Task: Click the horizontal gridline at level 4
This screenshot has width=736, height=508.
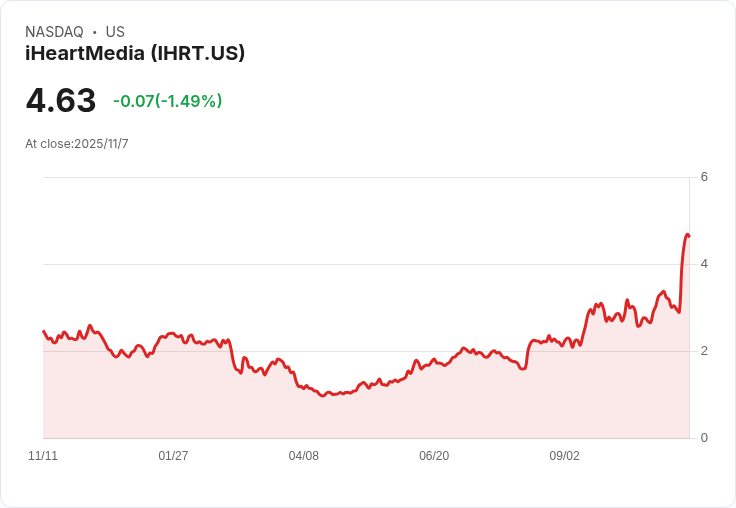Action: pos(360,264)
